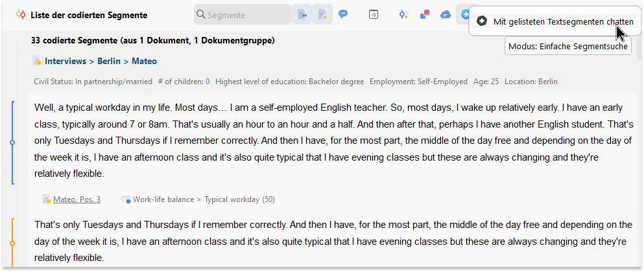Click in the Segmente search field
The height and width of the screenshot is (272, 644).
click(x=243, y=15)
